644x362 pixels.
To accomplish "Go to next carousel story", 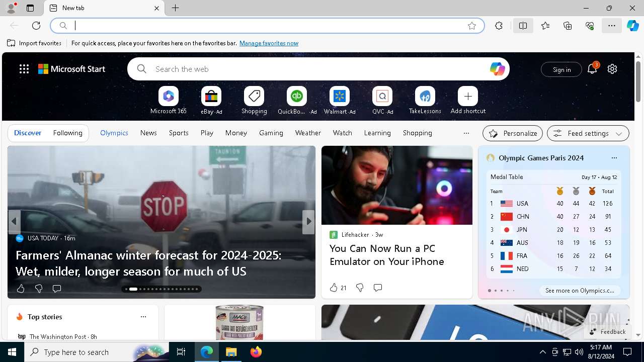I will point(308,221).
